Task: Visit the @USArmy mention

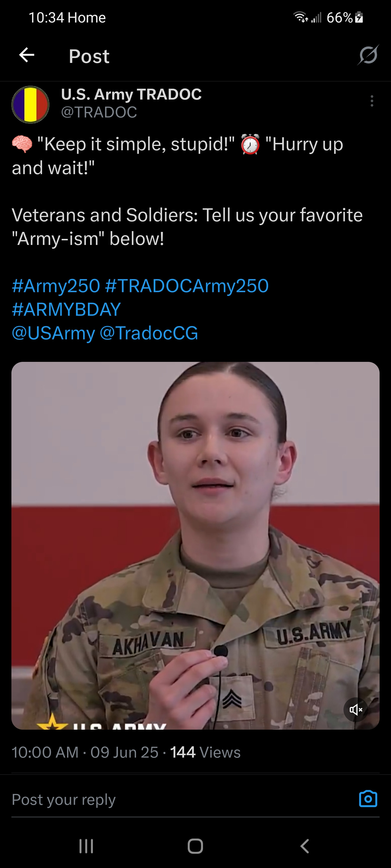Action: [53, 333]
